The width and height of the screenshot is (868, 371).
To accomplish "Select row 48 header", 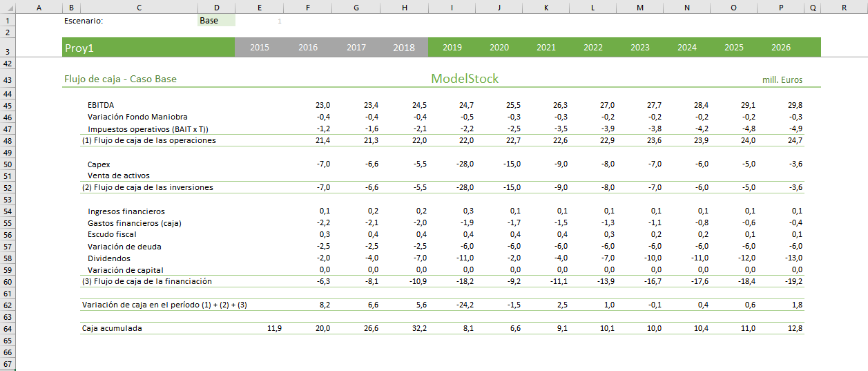I will [x=7, y=141].
